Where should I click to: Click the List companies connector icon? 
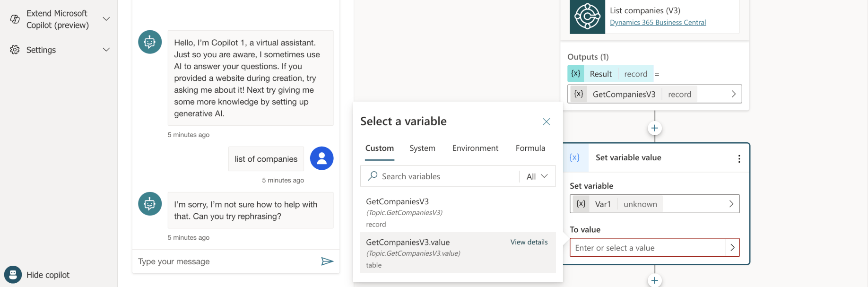587,17
